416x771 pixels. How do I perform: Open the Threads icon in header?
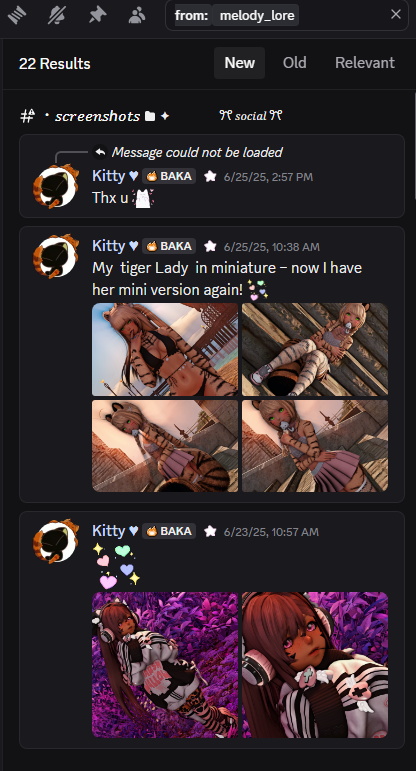point(17,15)
